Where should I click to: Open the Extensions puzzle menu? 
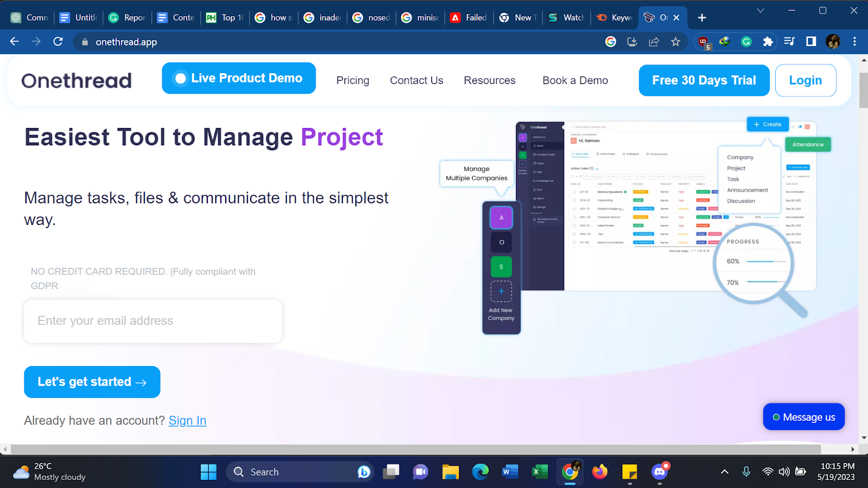click(x=768, y=42)
